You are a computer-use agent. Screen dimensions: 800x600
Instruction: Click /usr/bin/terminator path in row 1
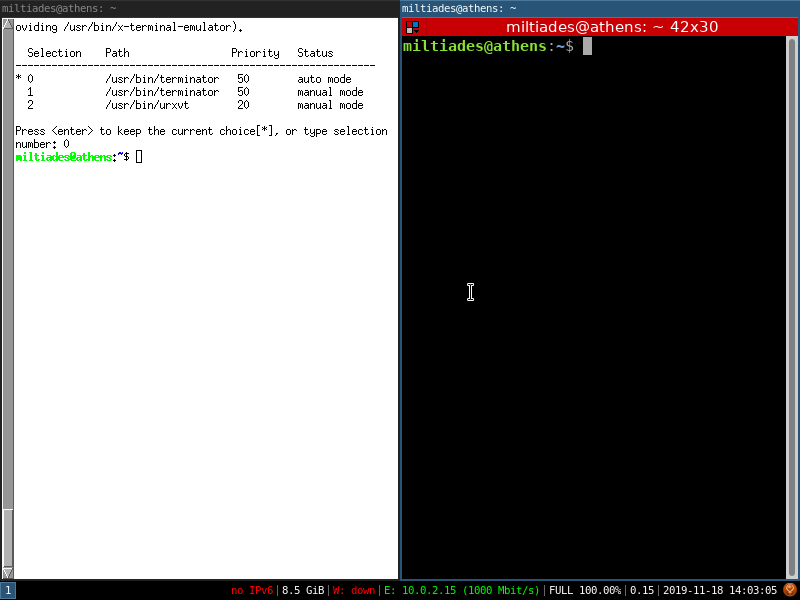162,92
